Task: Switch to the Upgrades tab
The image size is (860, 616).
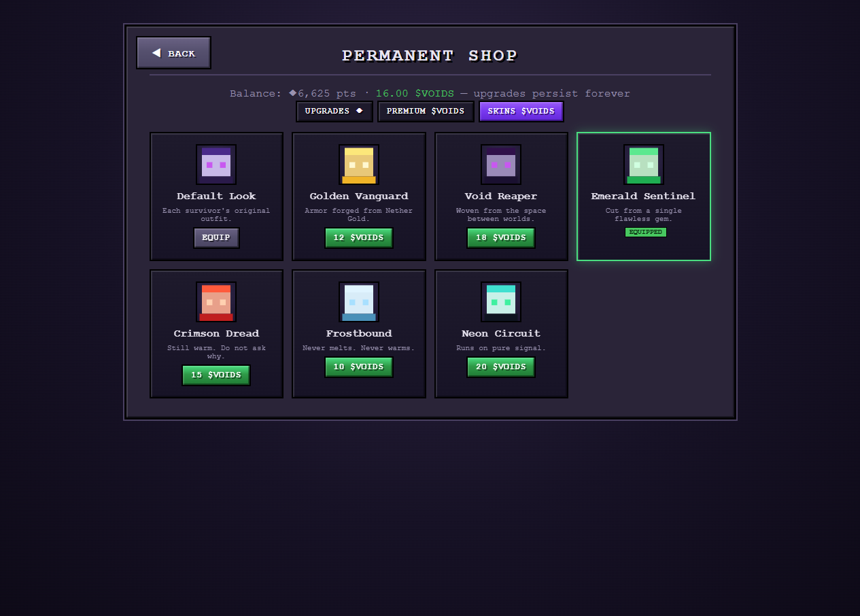Action: pyautogui.click(x=334, y=112)
